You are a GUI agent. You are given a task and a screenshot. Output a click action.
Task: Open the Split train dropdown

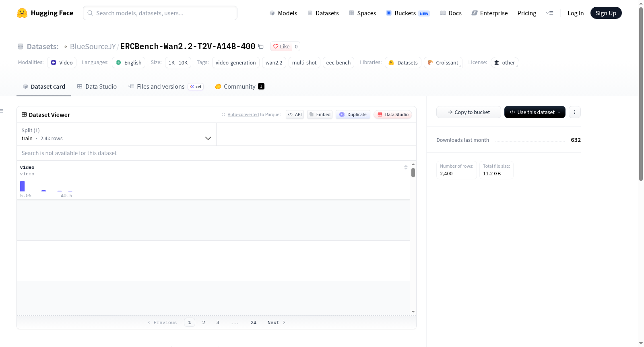pyautogui.click(x=116, y=134)
